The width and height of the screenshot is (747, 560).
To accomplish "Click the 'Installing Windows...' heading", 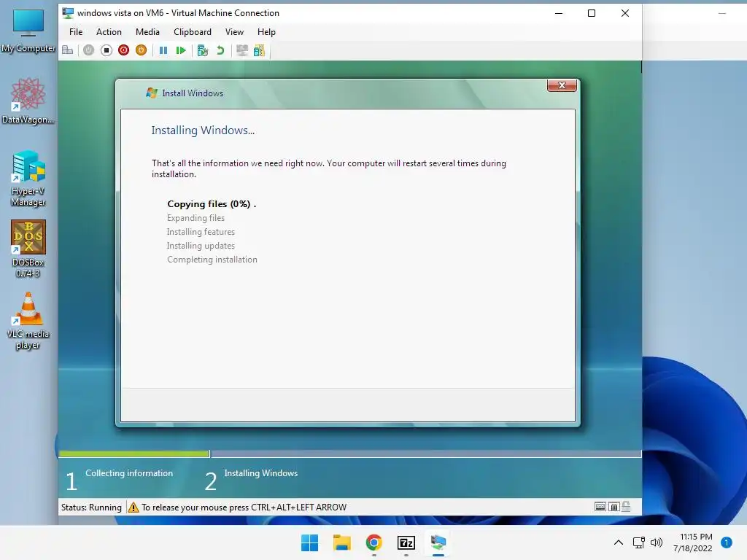I will pyautogui.click(x=203, y=130).
